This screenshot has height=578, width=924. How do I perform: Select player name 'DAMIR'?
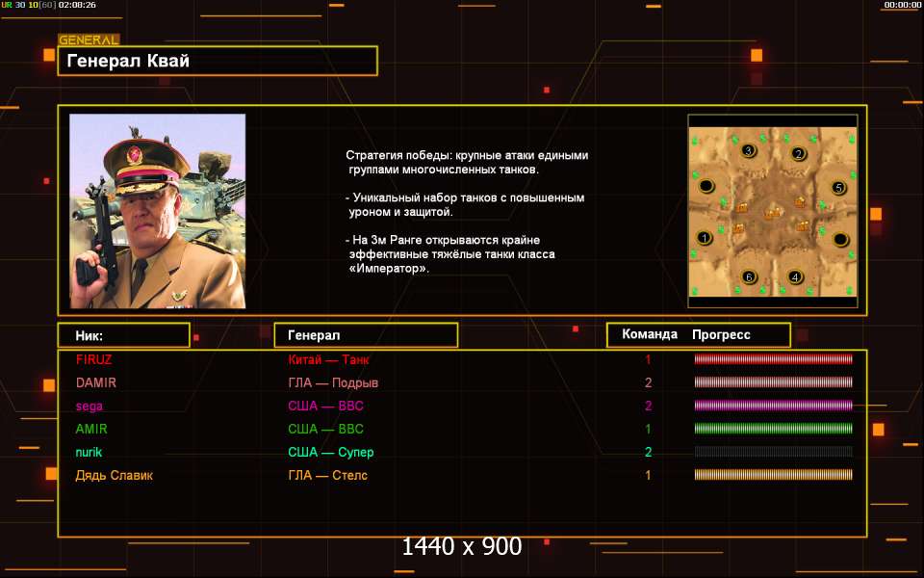point(96,382)
